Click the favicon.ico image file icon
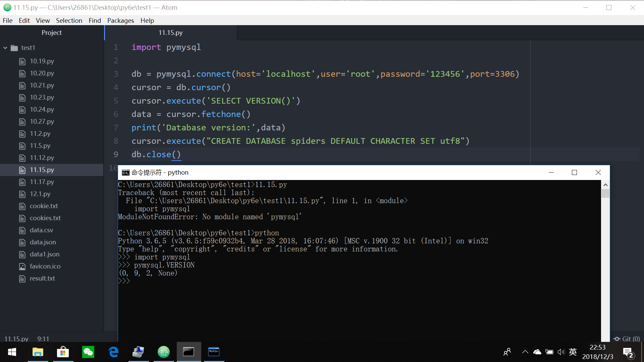644x362 pixels. (x=22, y=267)
